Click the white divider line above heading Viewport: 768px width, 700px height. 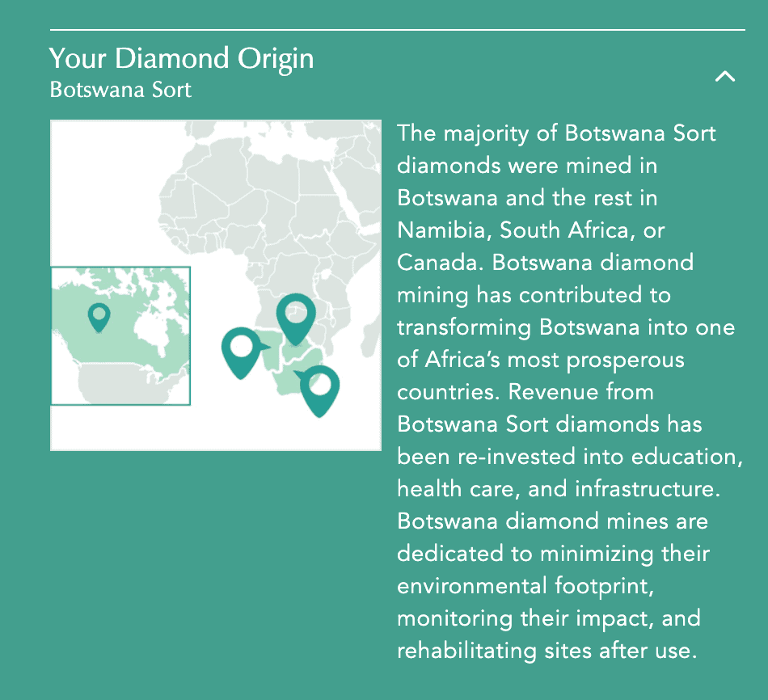pos(397,30)
